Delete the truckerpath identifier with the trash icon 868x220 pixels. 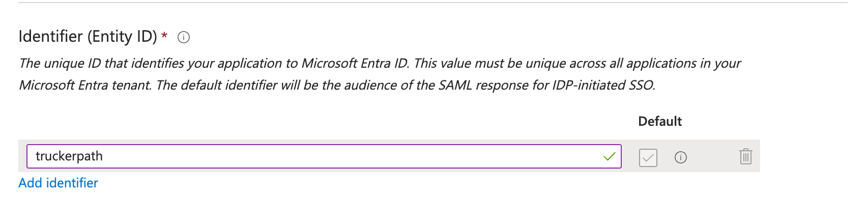point(745,156)
